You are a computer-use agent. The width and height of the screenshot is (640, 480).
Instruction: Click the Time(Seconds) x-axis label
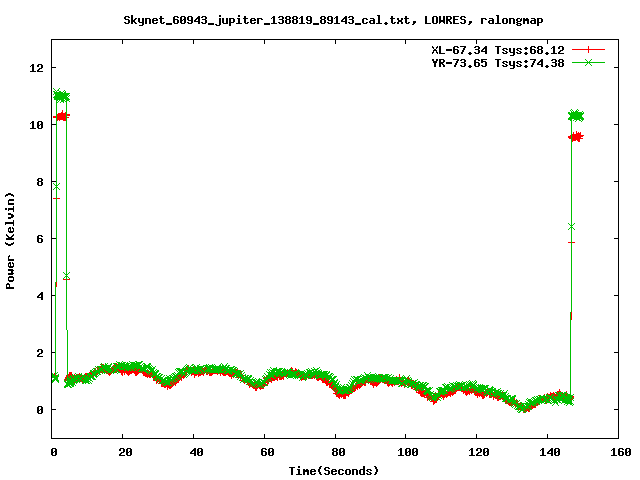[x=333, y=471]
